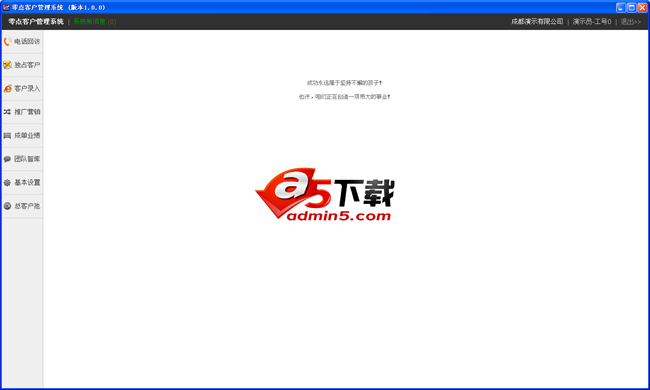
Task: Open the 团队智库 team knowledge base
Action: pos(22,159)
